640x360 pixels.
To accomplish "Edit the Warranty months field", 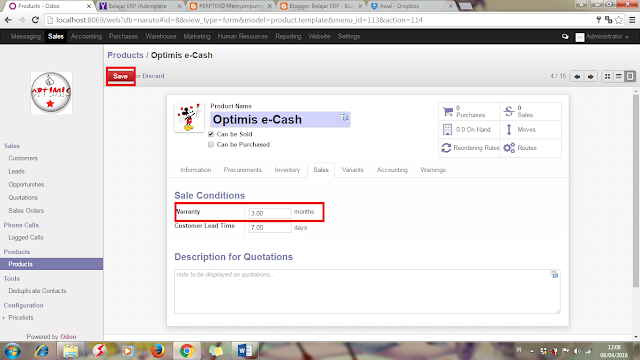I will point(270,213).
